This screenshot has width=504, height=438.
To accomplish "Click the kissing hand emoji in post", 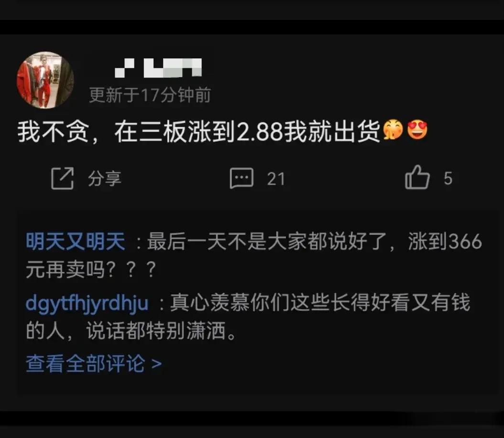I will [x=393, y=130].
